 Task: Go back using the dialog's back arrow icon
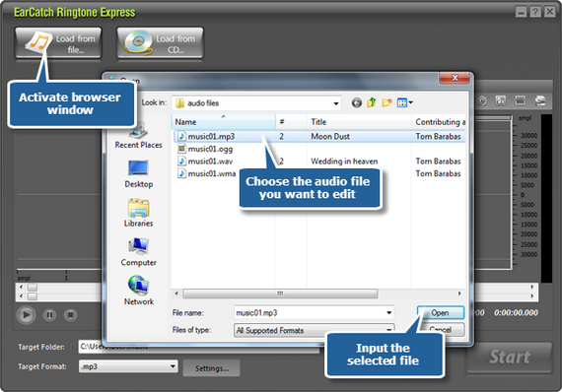pyautogui.click(x=356, y=103)
